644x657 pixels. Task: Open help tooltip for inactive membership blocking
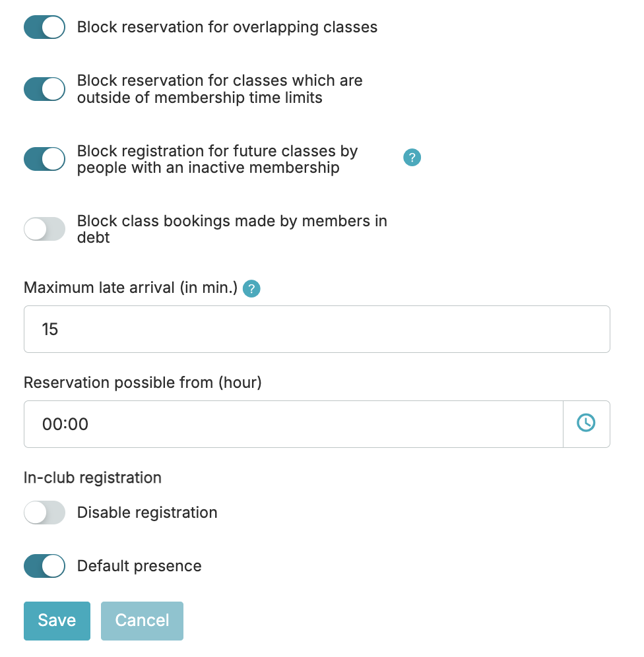tap(412, 158)
